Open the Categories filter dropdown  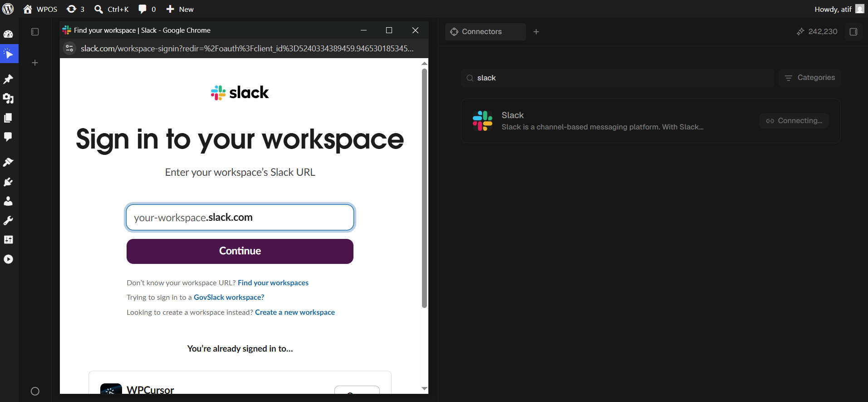(x=810, y=78)
